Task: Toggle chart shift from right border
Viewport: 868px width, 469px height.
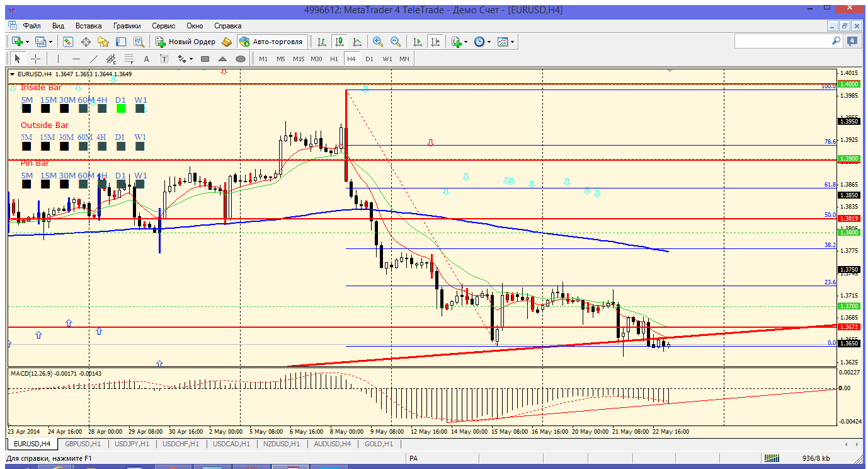Action: point(435,42)
